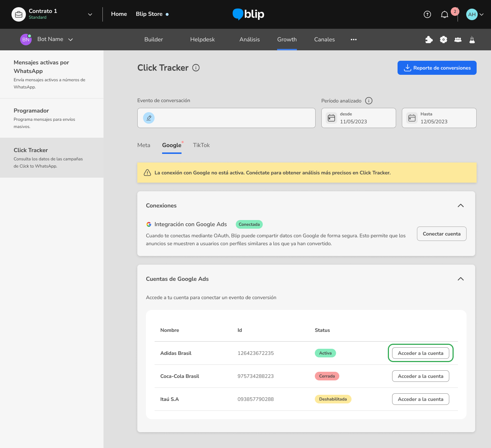Click the info icon beside Click Tracker title
Screen dimensions: 491x448
click(x=196, y=68)
